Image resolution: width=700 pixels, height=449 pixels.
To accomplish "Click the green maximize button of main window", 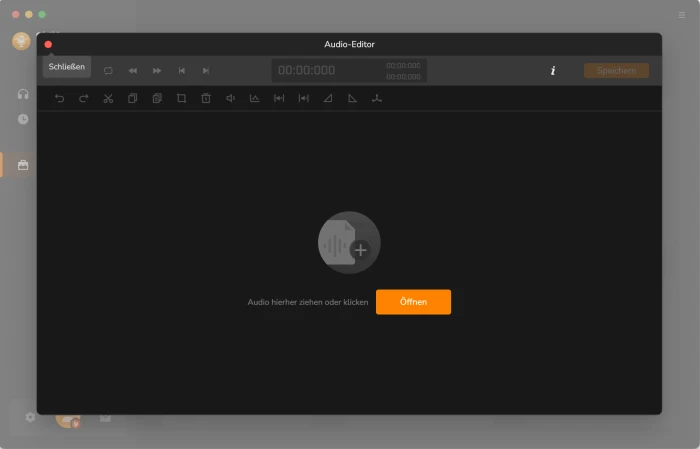I will point(42,14).
